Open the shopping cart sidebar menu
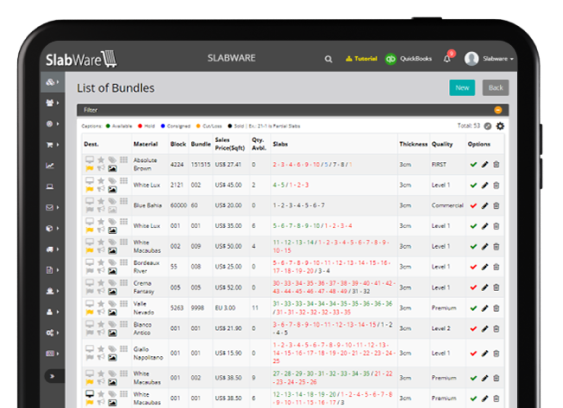The width and height of the screenshot is (563, 408). (50, 145)
